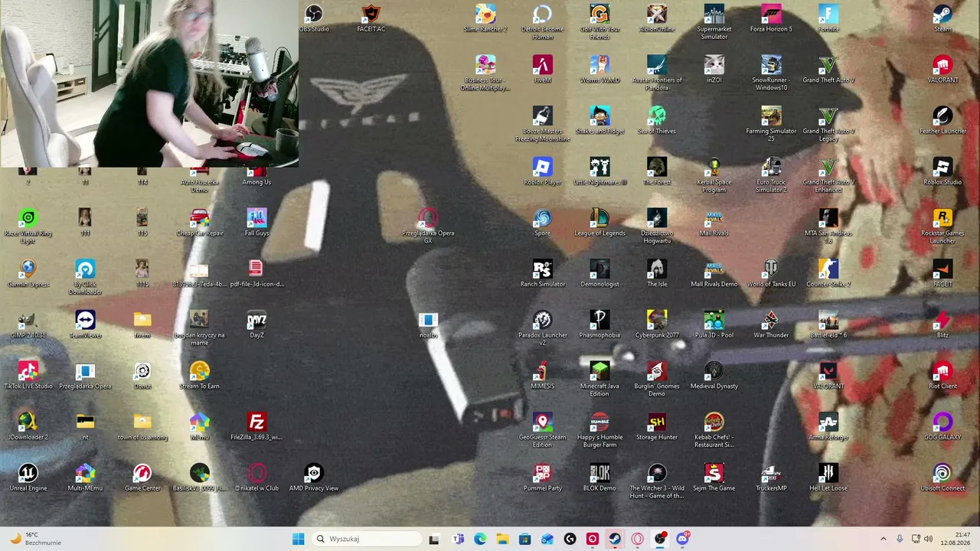Open Supermarket Simulator shortcut
Viewport: 980px width, 551px height.
(714, 21)
